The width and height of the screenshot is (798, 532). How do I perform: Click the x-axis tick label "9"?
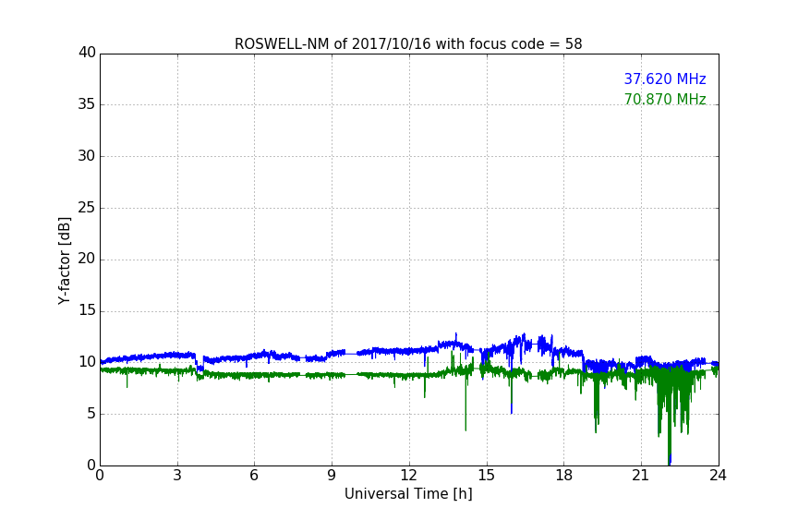[332, 476]
